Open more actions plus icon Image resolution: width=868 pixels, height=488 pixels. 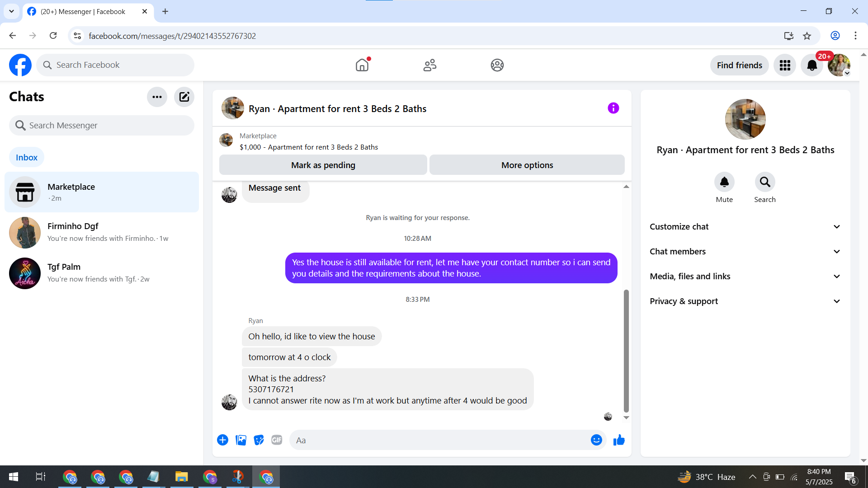(x=222, y=440)
